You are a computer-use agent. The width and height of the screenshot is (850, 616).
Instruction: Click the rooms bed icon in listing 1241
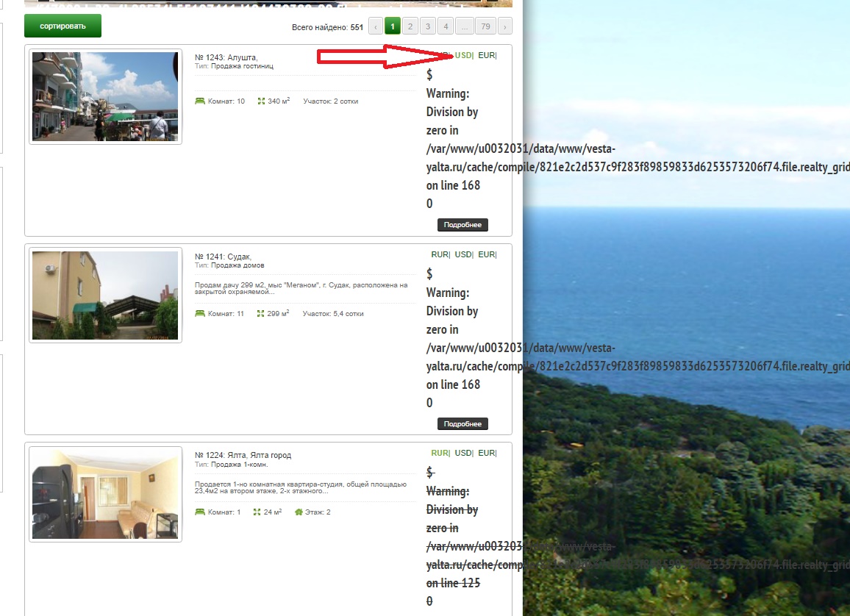click(x=200, y=313)
